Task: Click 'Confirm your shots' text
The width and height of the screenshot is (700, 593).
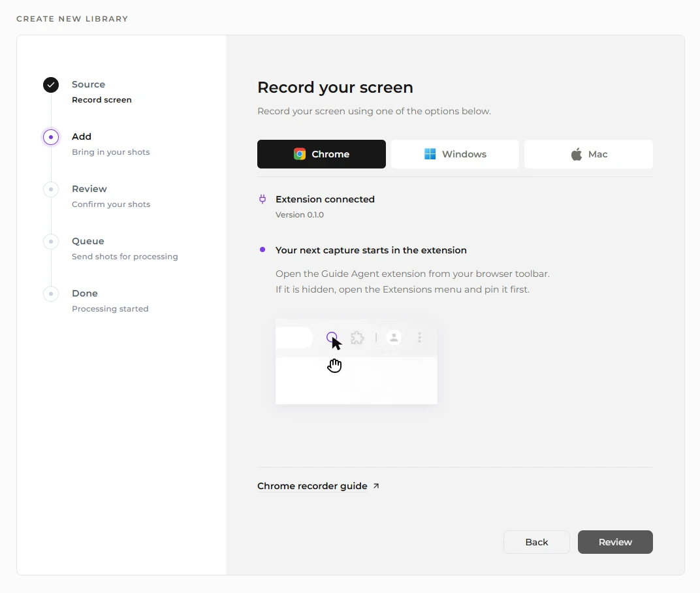Action: coord(111,204)
